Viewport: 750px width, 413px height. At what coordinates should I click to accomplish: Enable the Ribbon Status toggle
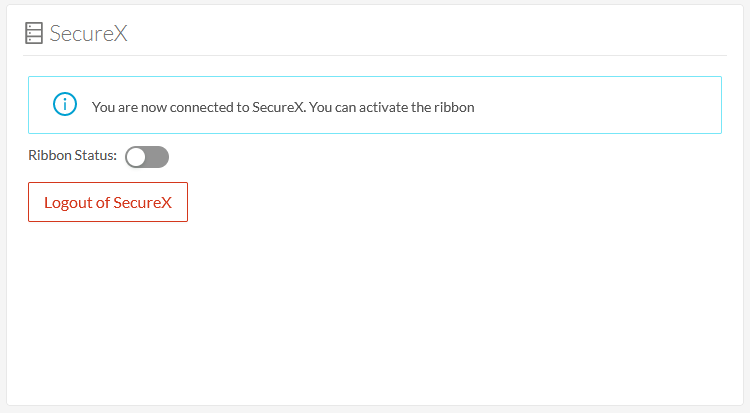click(147, 157)
